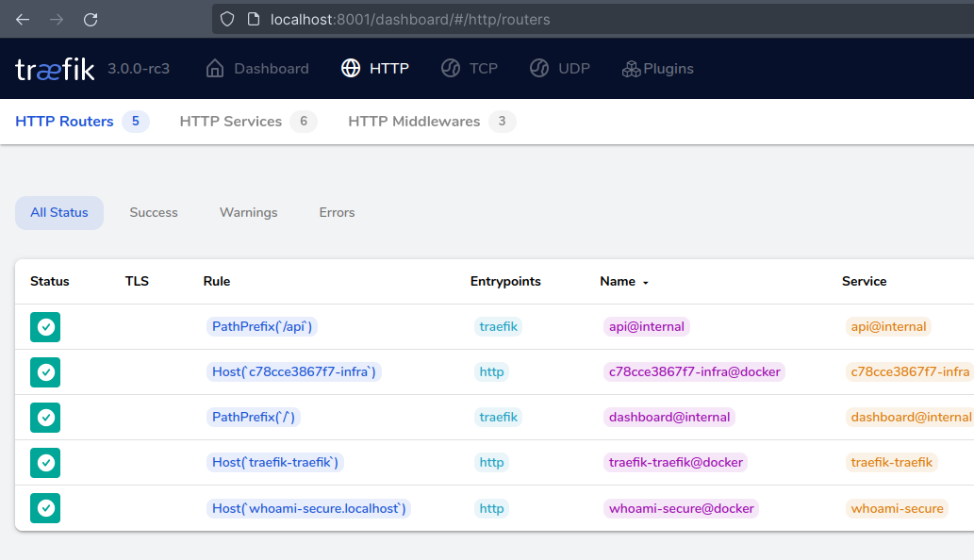Show only routers with Errors
The width and height of the screenshot is (974, 560).
pos(337,213)
